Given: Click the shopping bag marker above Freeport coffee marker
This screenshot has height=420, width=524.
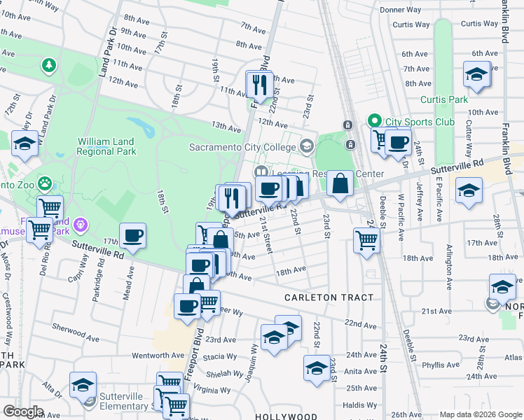Looking at the screenshot, I should pyautogui.click(x=197, y=284).
